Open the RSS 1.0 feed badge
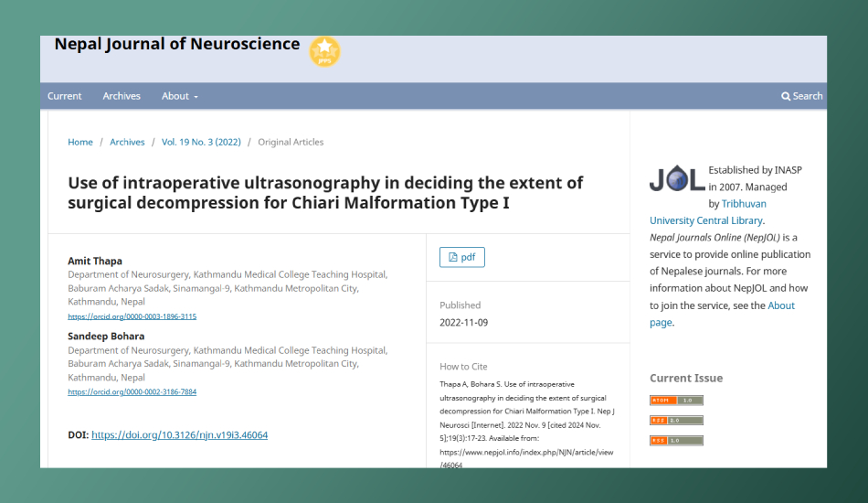This screenshot has height=503, width=868. coord(676,441)
